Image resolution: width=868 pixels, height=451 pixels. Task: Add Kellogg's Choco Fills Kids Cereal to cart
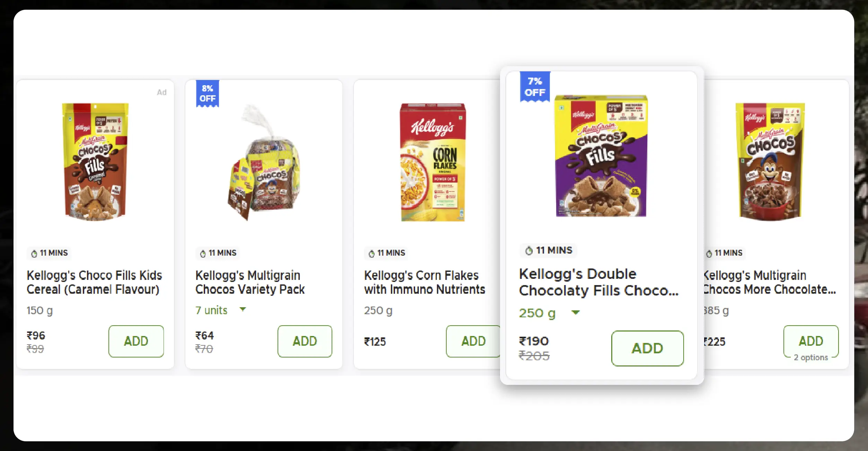point(136,341)
